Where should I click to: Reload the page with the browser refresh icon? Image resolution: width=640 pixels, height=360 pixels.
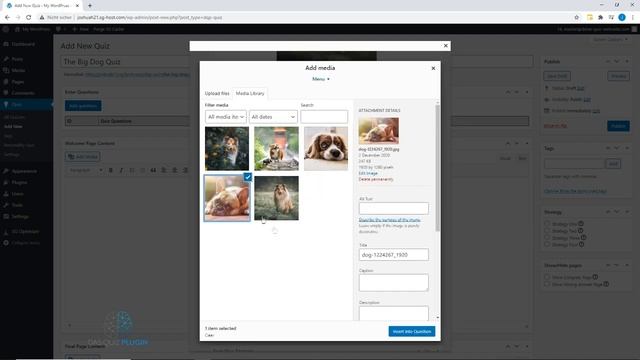click(x=29, y=18)
